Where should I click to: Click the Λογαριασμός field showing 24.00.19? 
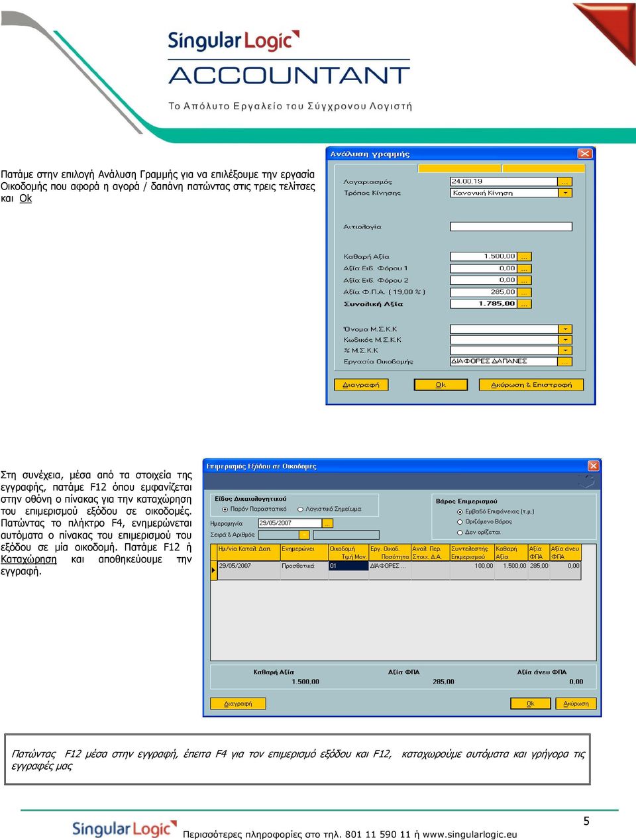coord(504,182)
